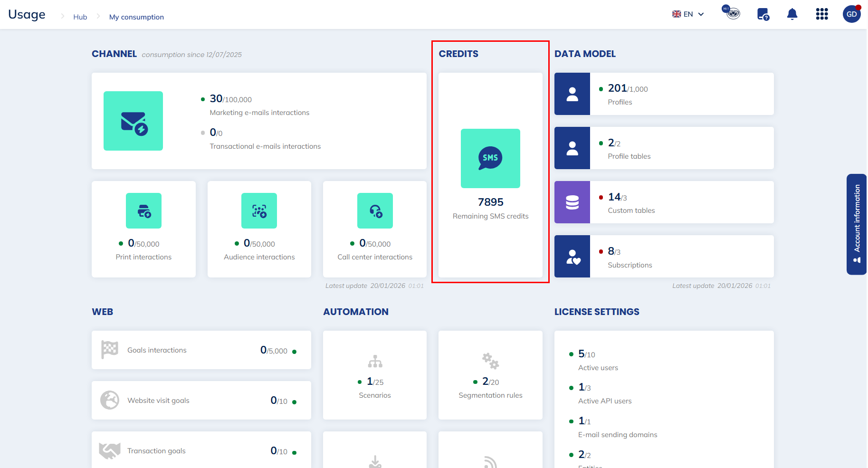Open the Goals interactions card

pyautogui.click(x=201, y=350)
